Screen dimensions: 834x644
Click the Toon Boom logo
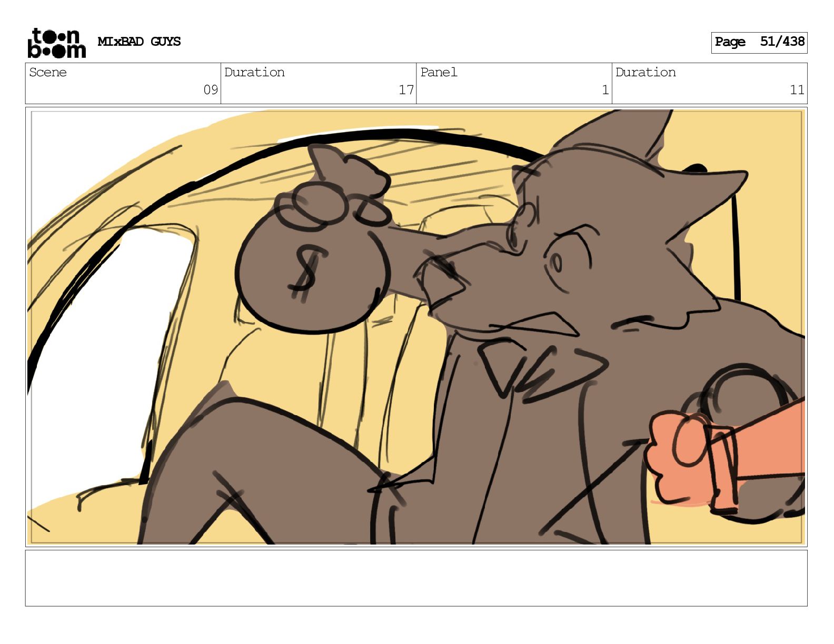pyautogui.click(x=56, y=43)
